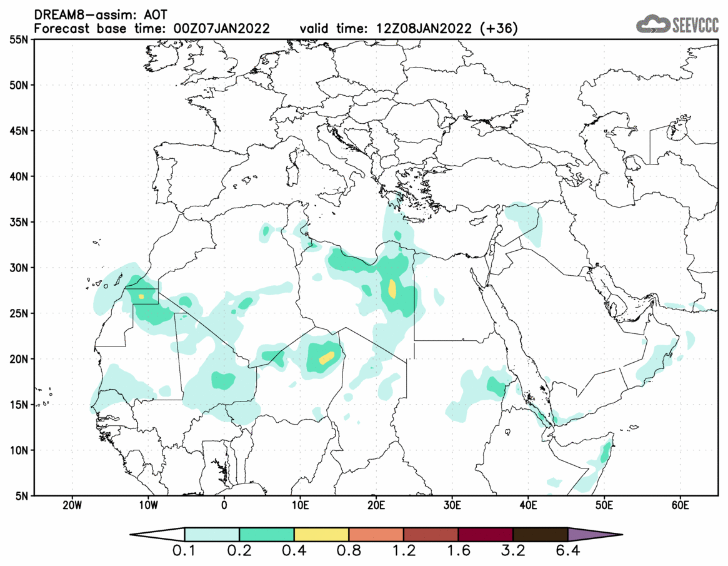The width and height of the screenshot is (728, 566).
Task: Click the 20W longitude label
Action: coord(72,505)
